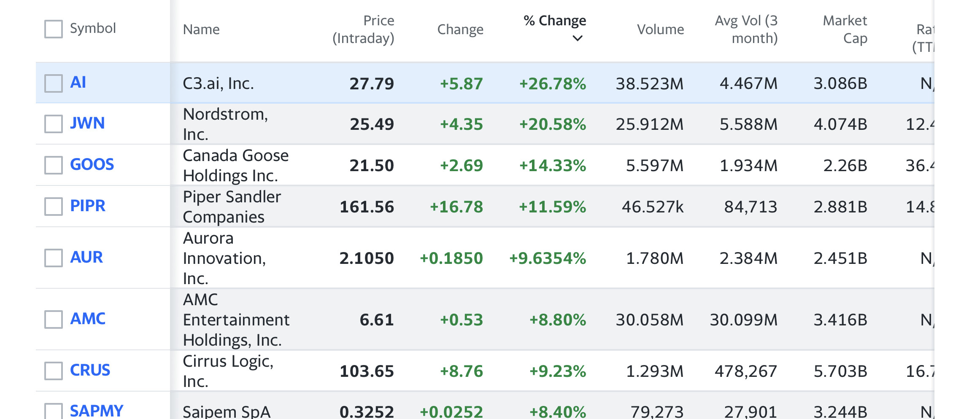This screenshot has width=980, height=419.
Task: Open CRUS stock quote page
Action: 90,370
